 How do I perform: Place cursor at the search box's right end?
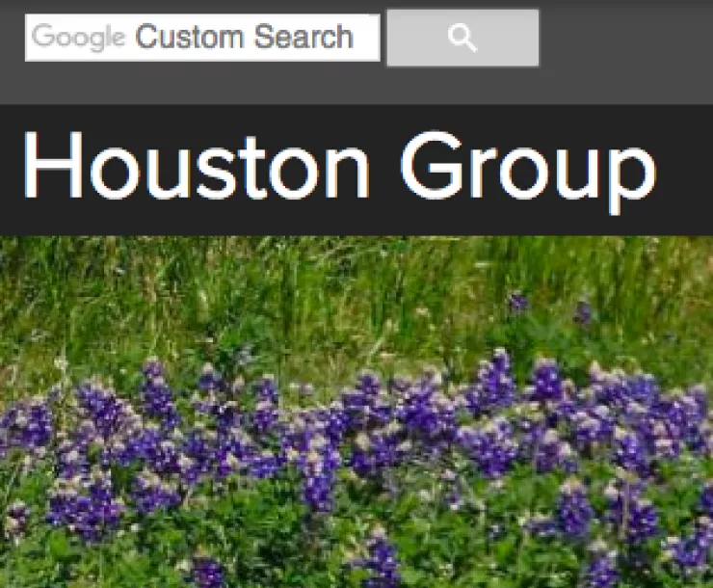click(371, 39)
